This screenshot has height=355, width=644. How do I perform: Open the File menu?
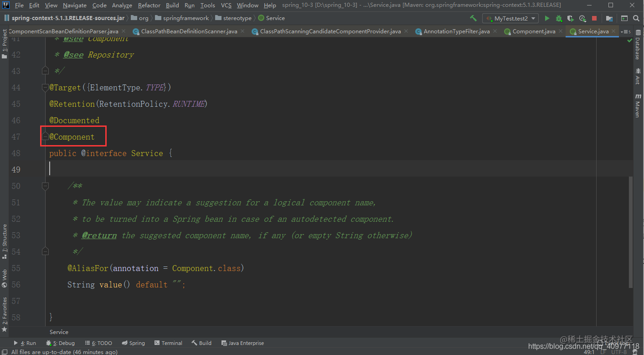click(x=19, y=5)
